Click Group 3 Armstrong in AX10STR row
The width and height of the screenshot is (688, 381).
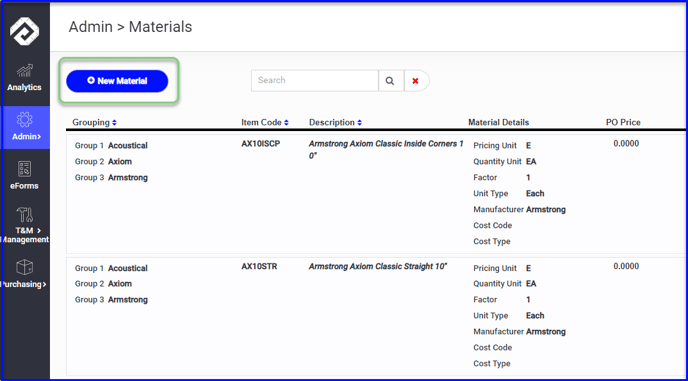(x=111, y=299)
